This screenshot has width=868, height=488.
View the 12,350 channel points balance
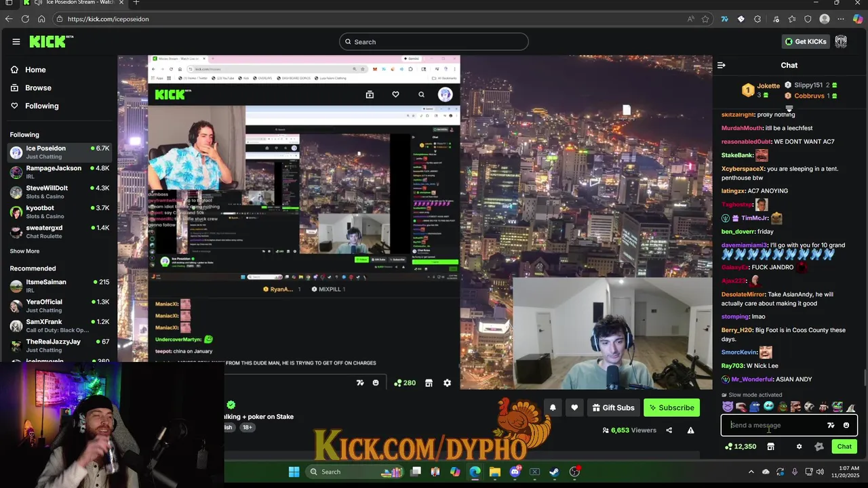[x=741, y=447]
